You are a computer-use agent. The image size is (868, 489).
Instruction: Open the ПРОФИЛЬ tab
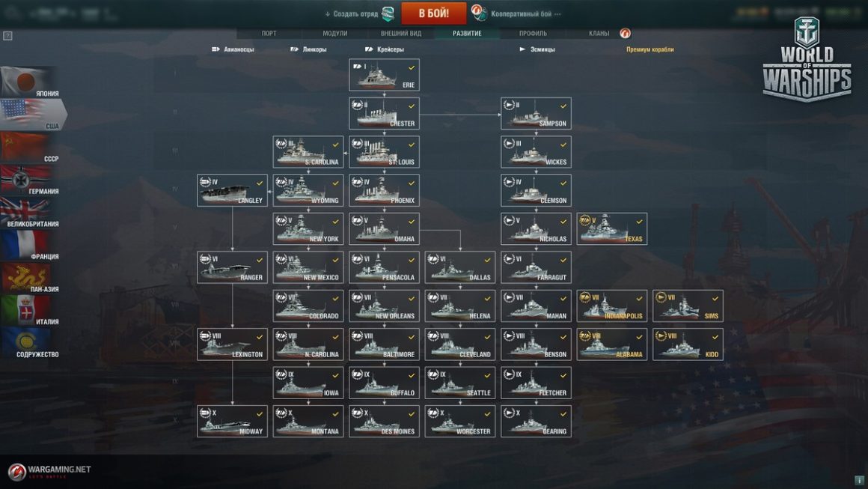click(533, 33)
